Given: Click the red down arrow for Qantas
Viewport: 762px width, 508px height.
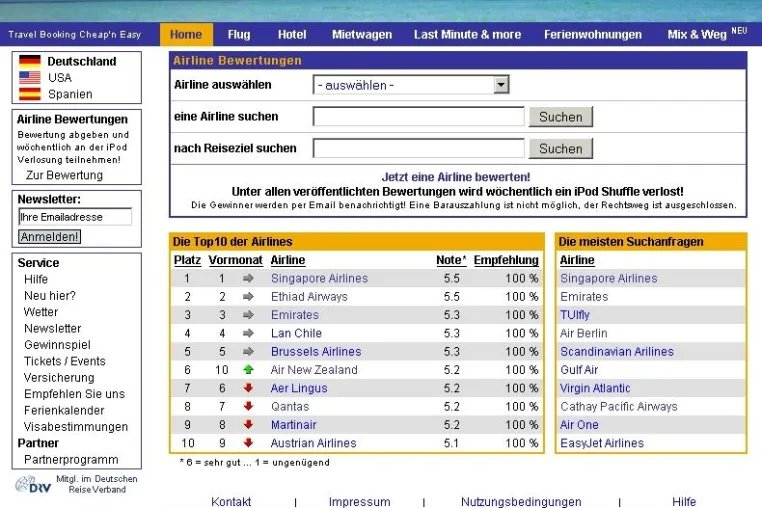Looking at the screenshot, I should pos(248,406).
